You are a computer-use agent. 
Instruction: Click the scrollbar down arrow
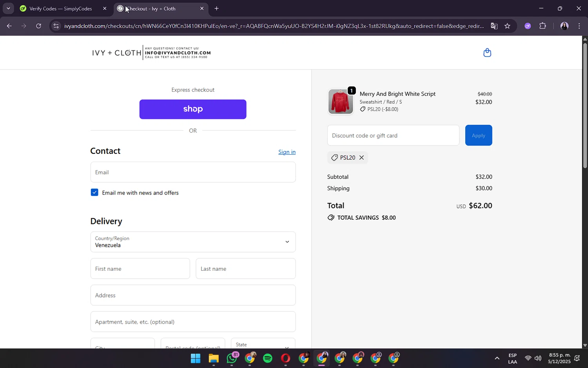[x=585, y=346]
